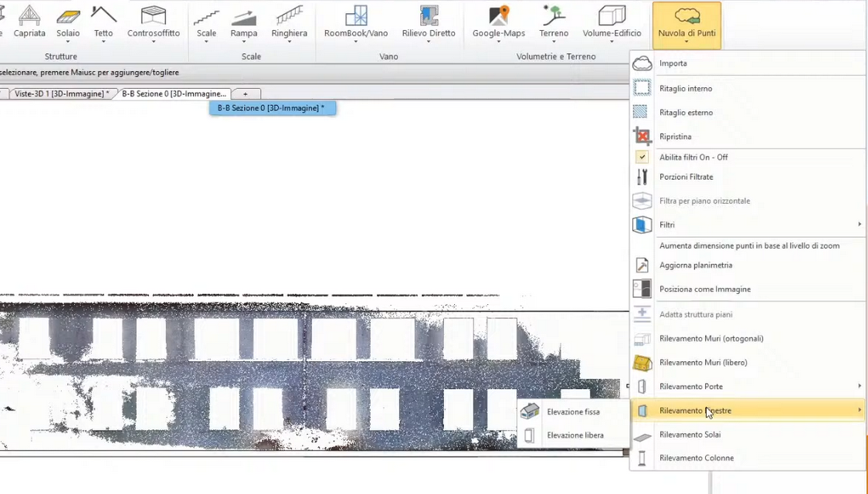Click the Rilevamento Muri (libero) icon
868x494 pixels.
point(643,362)
